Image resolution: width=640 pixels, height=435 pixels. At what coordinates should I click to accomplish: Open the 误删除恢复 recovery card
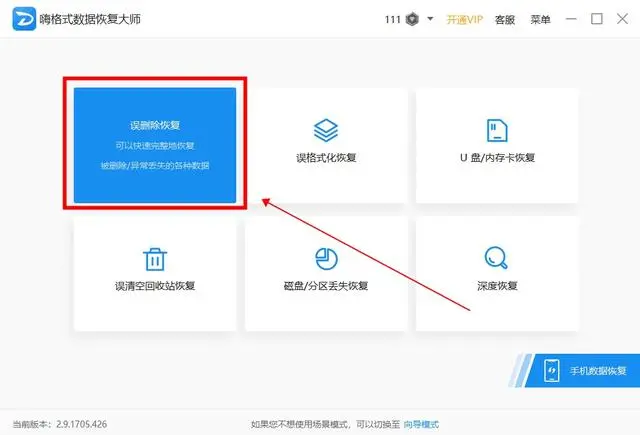pyautogui.click(x=155, y=145)
